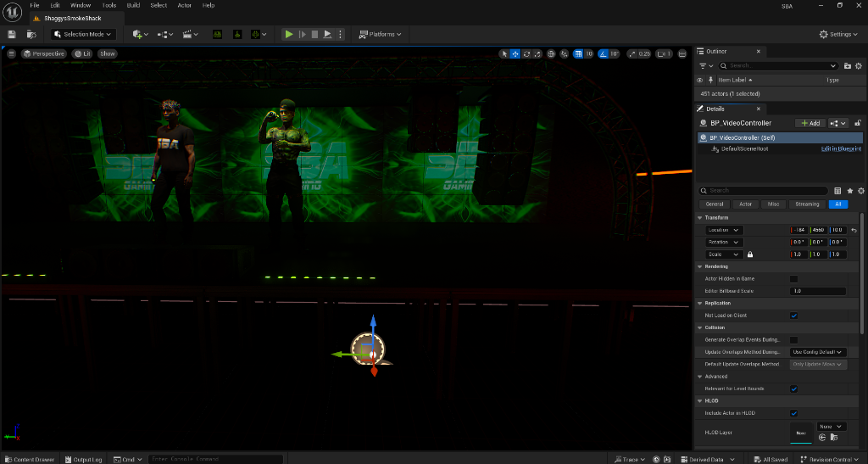Open the Selection Mode dropdown

coord(84,34)
